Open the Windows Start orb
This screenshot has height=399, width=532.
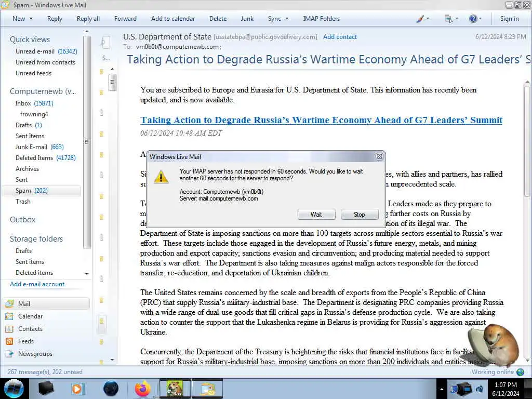pyautogui.click(x=14, y=389)
